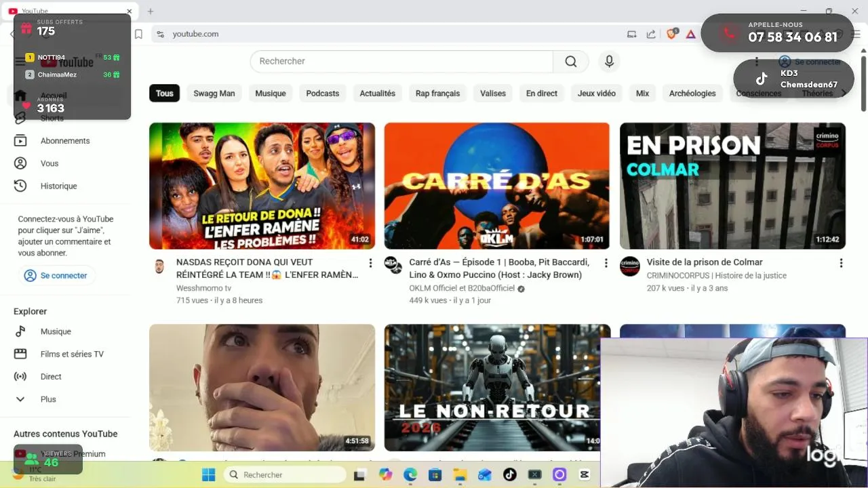Screen dimensions: 868x488
Task: Play the Carré d'As thumbnail
Action: pos(497,186)
